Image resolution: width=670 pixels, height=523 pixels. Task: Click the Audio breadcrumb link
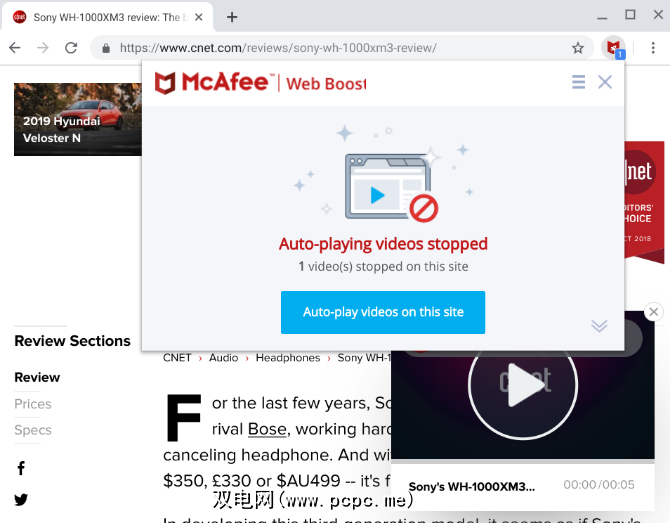click(x=223, y=358)
